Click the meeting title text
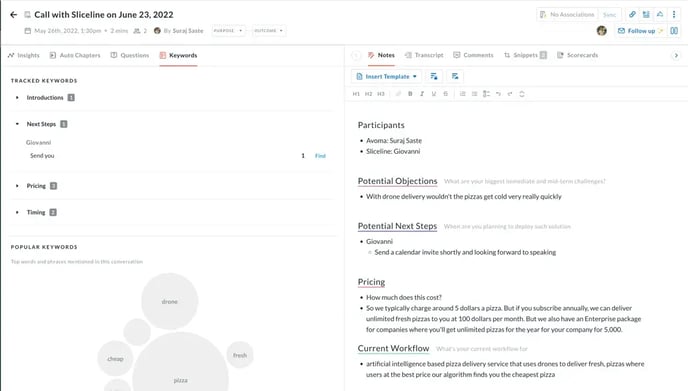Viewport: 688px width, 391px height. click(x=104, y=14)
